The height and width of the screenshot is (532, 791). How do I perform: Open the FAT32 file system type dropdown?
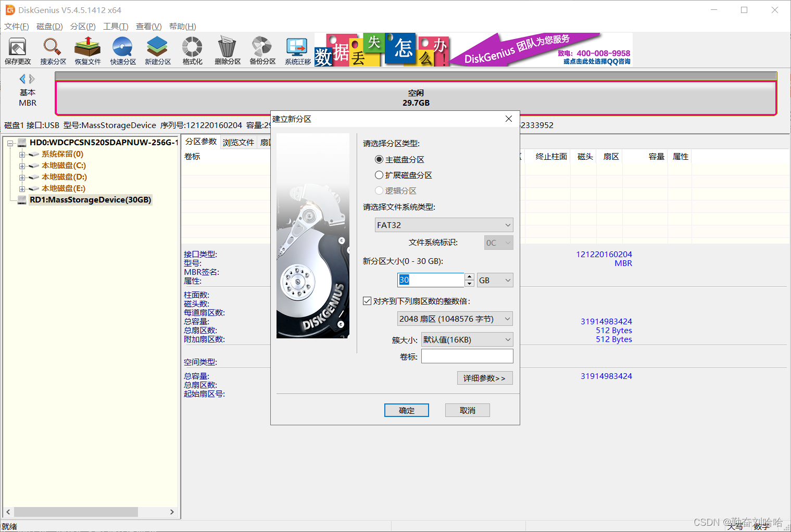click(x=444, y=225)
